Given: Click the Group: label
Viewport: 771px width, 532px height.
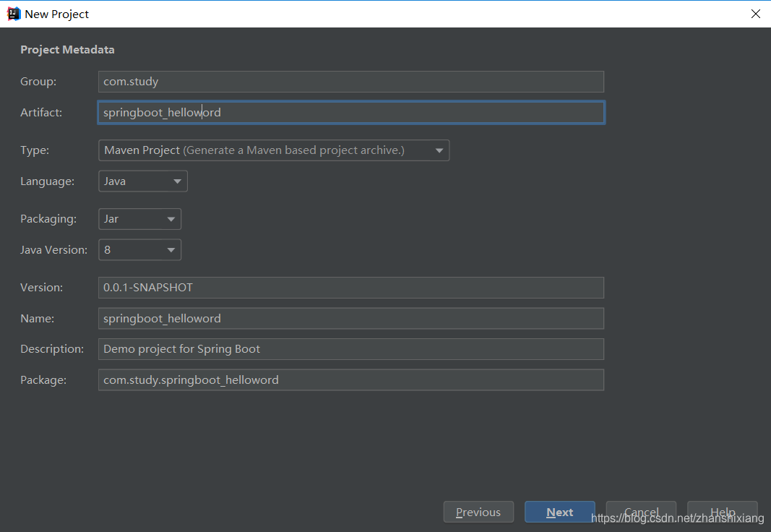Looking at the screenshot, I should pyautogui.click(x=38, y=82).
